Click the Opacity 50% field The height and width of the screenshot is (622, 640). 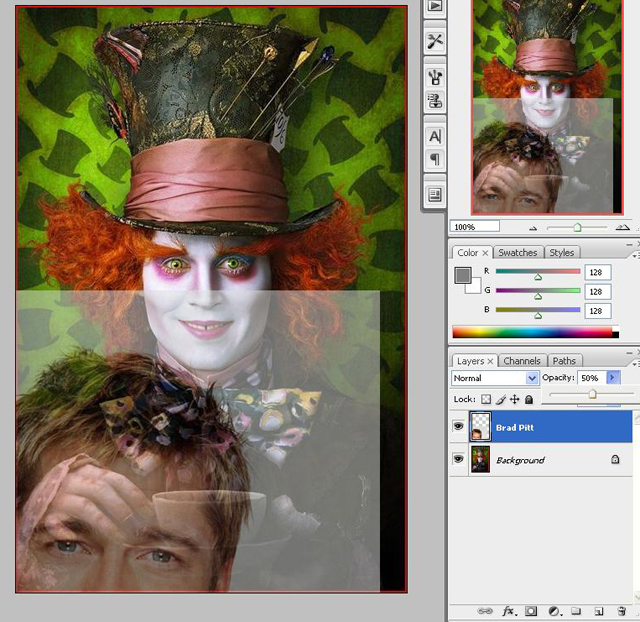point(592,378)
